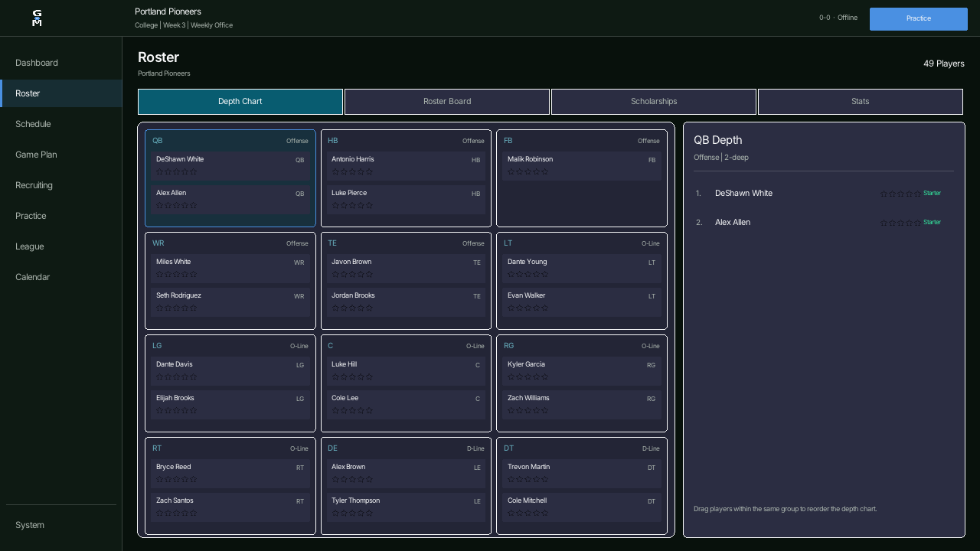Select Trevon Martin DT row
This screenshot has height=551, width=980.
(x=582, y=474)
